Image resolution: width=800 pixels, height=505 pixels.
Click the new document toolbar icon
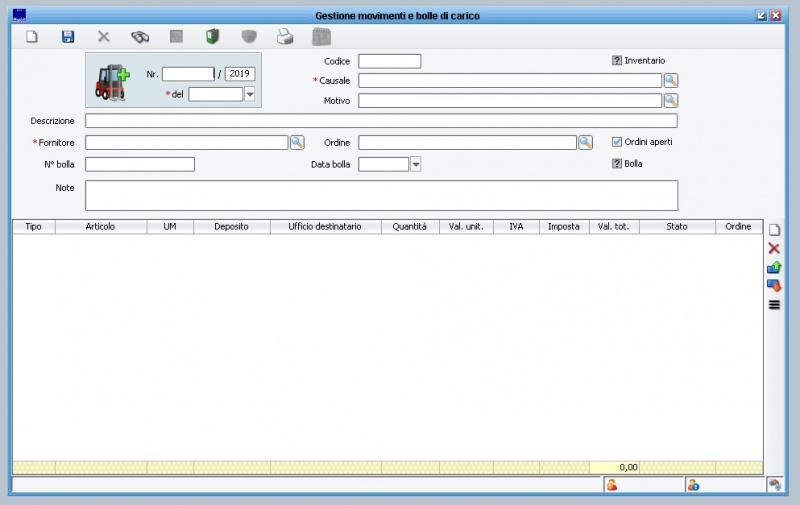pyautogui.click(x=31, y=37)
